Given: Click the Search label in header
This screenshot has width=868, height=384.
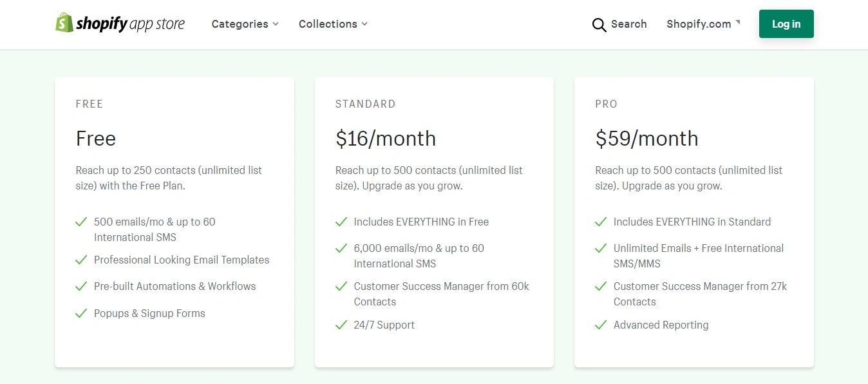Looking at the screenshot, I should tap(628, 24).
